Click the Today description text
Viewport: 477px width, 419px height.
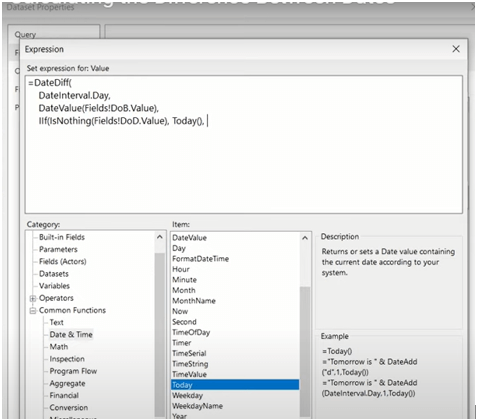[388, 262]
